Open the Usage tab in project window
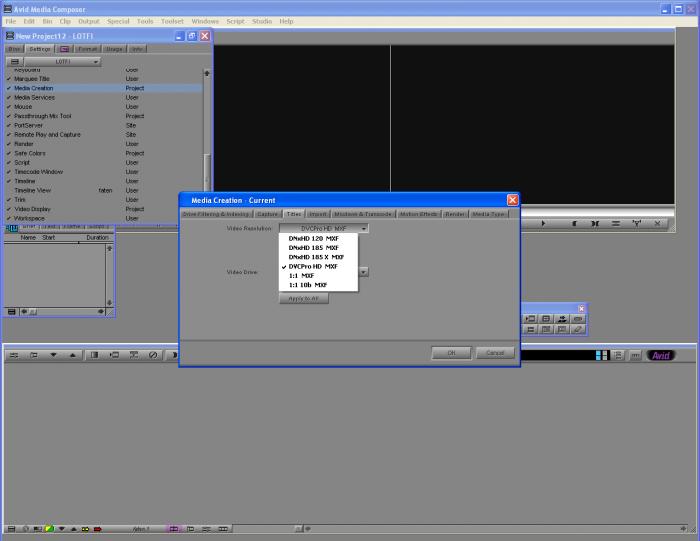Image resolution: width=700 pixels, height=541 pixels. pos(114,49)
